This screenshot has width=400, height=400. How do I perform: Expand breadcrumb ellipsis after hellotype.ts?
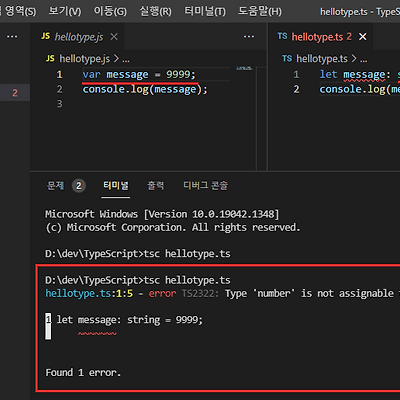364,60
